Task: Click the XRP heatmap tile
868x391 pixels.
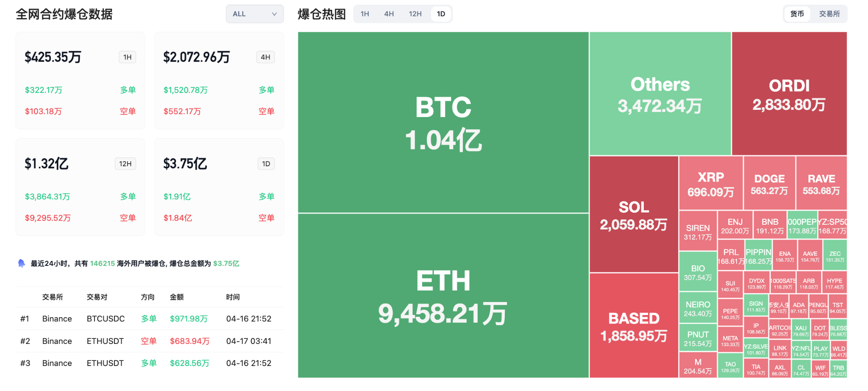Action: click(x=711, y=184)
